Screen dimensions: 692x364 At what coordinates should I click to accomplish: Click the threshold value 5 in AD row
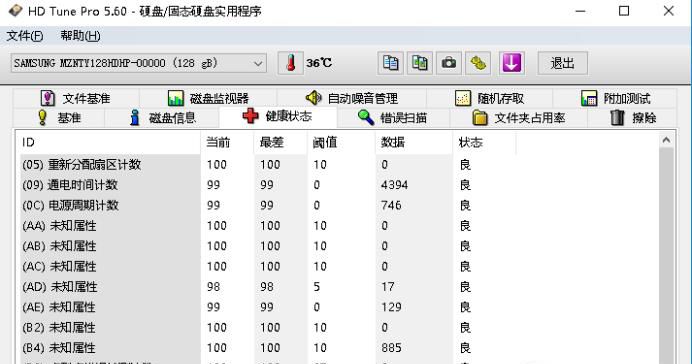pyautogui.click(x=316, y=287)
